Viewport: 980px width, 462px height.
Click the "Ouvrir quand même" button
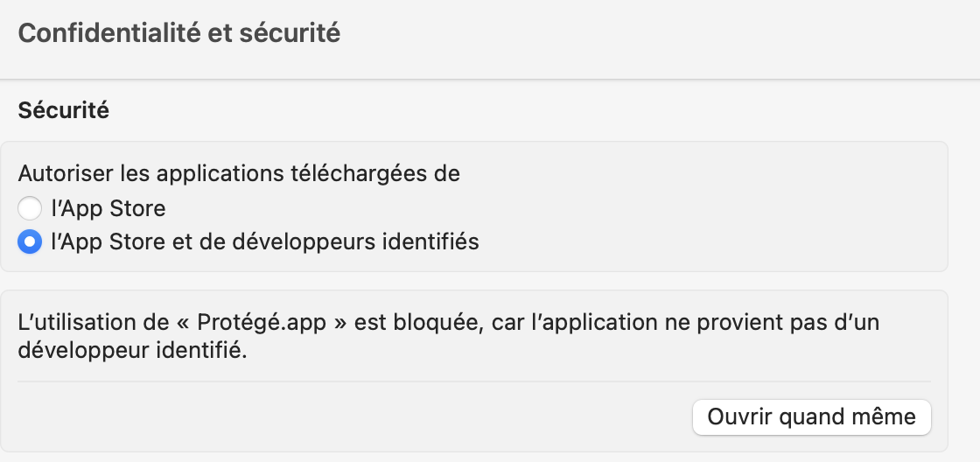coord(811,417)
